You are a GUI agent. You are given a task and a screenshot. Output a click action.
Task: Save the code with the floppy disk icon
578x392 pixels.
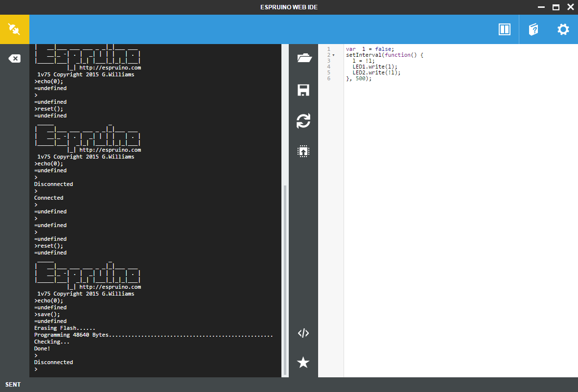[303, 90]
